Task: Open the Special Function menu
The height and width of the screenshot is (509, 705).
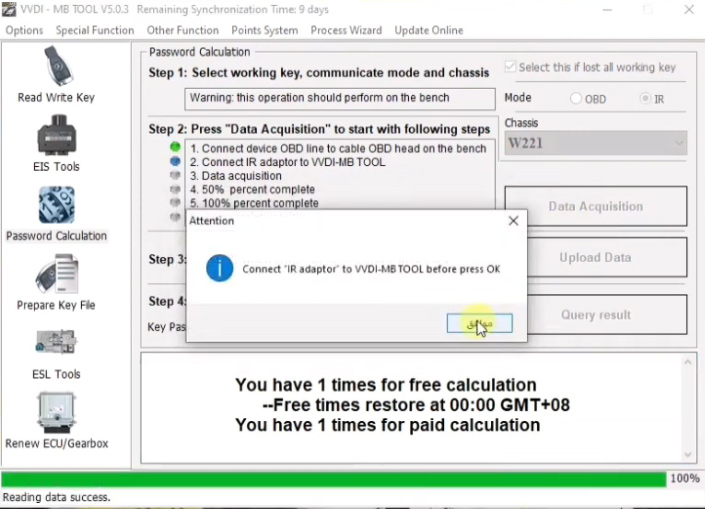Action: 95,30
